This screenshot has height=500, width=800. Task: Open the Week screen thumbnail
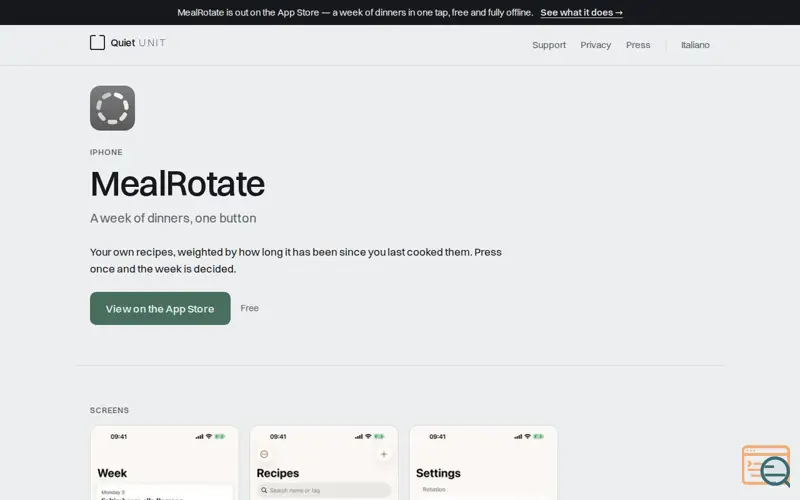(x=164, y=463)
